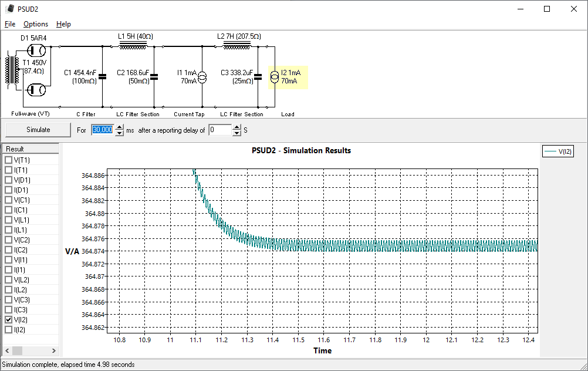Check the V(I1) result checkbox
The height and width of the screenshot is (371, 588).
point(9,259)
